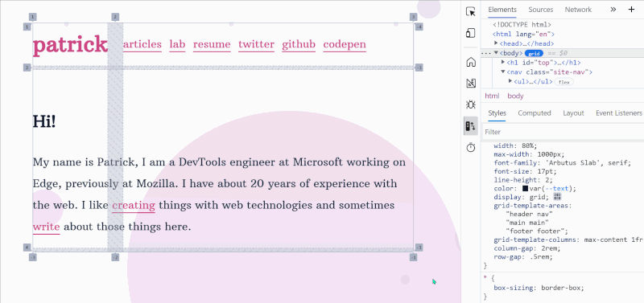Collapse the nav site-nav element
Screen dimensions: 644x303
point(502,72)
